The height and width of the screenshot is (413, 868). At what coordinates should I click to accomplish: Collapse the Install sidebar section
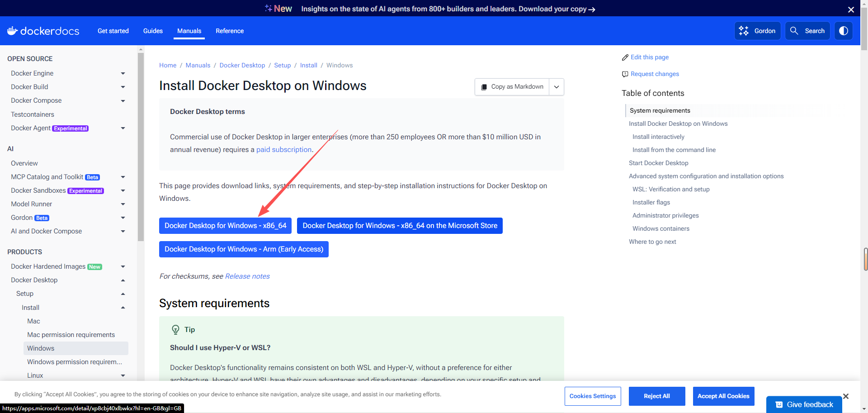click(x=123, y=308)
